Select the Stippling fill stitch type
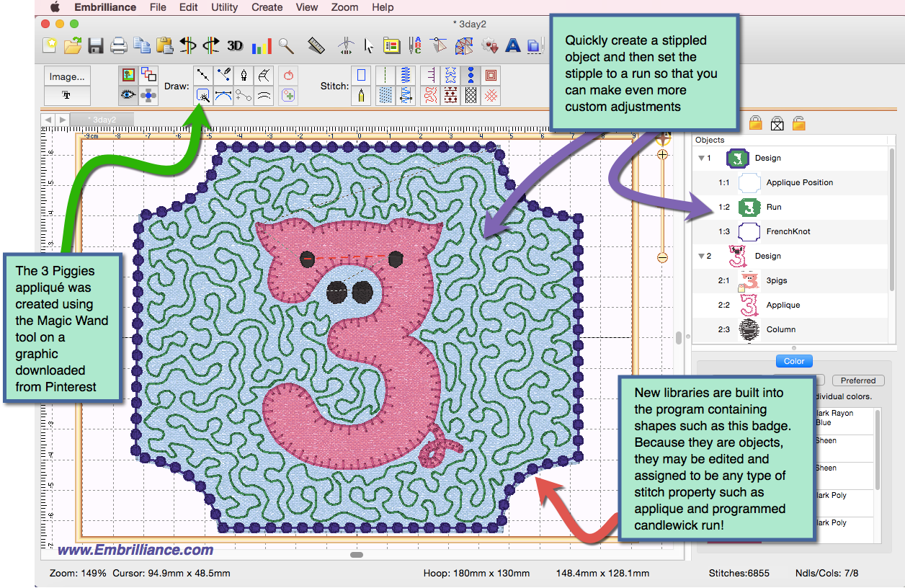Viewport: 905px width, 588px height. pos(431,94)
